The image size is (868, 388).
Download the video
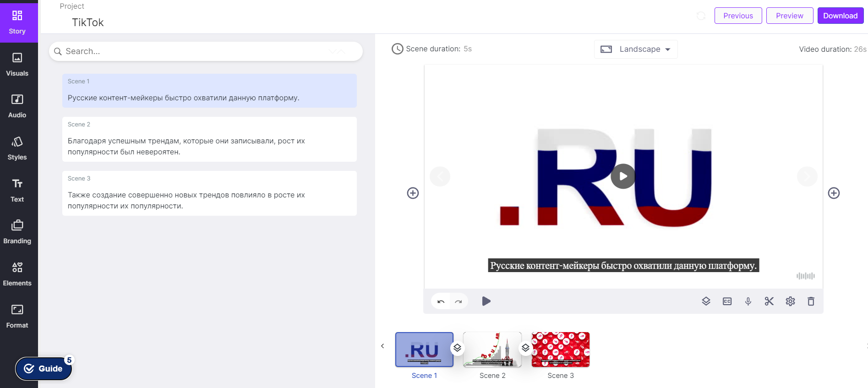click(x=841, y=16)
